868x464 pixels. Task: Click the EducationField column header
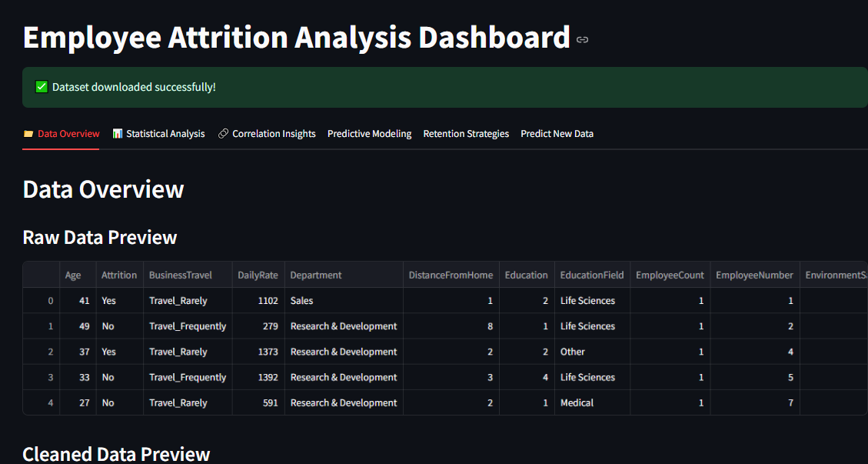coord(592,275)
